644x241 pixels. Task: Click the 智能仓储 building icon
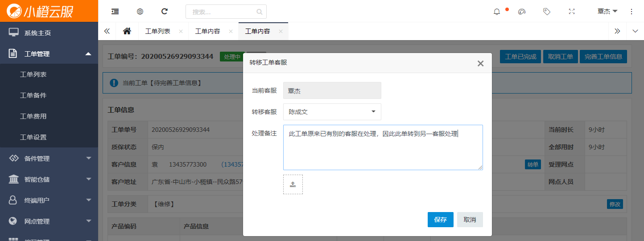pyautogui.click(x=13, y=179)
